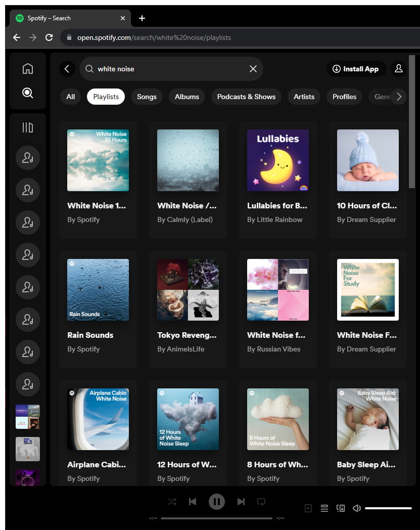
Task: Click the Install App button
Action: point(356,69)
